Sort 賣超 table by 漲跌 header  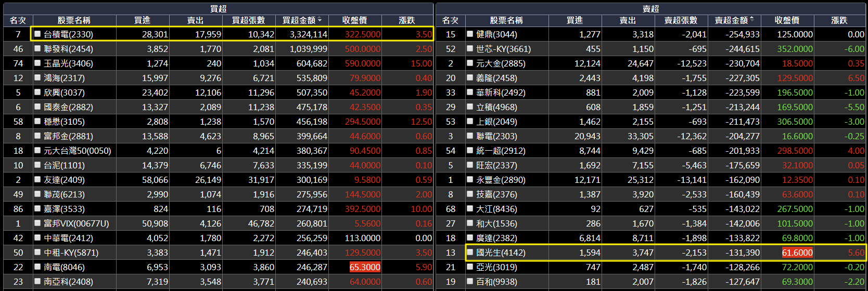pos(839,20)
